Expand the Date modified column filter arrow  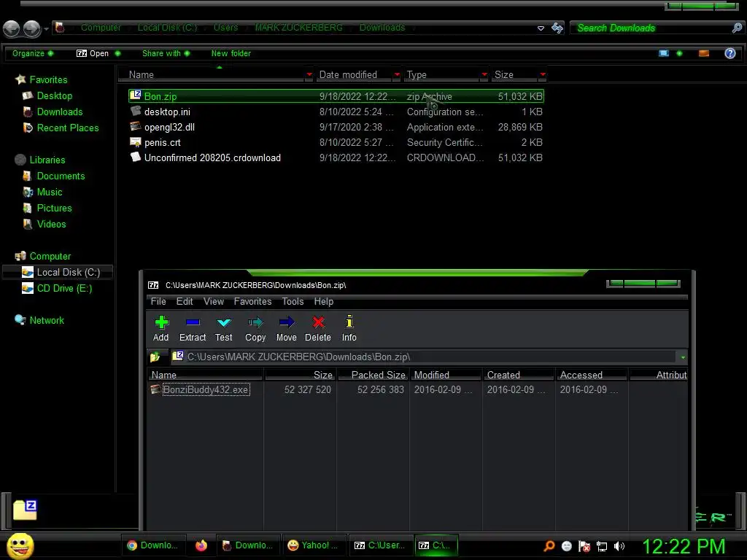397,74
